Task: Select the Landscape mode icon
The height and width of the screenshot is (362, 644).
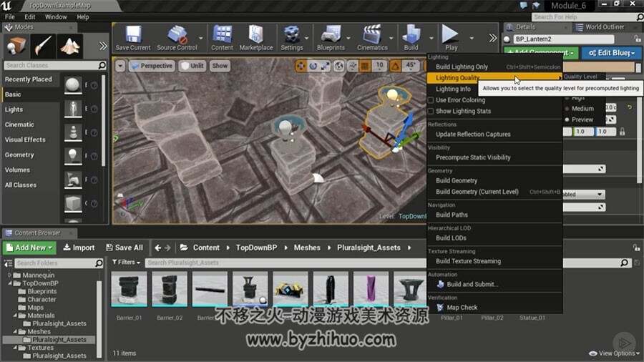Action: (70, 46)
